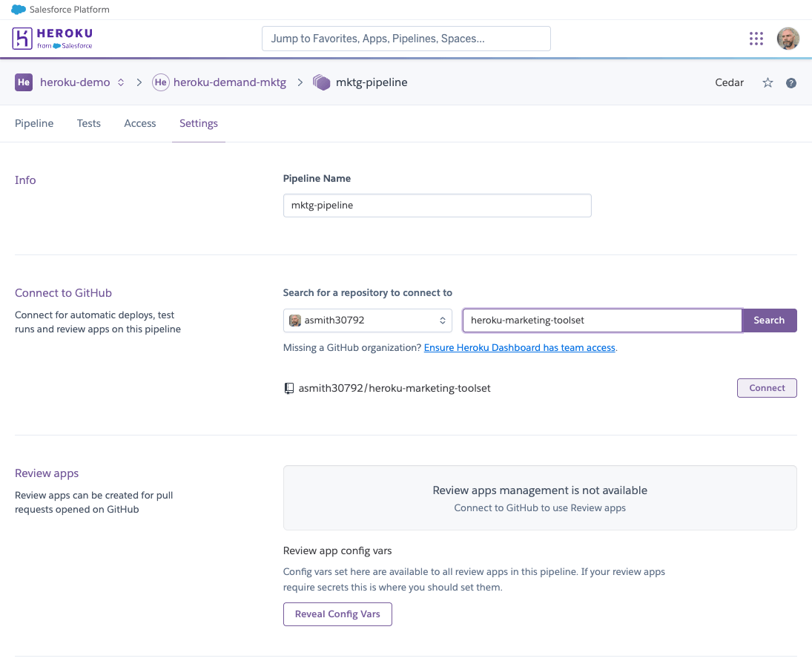This screenshot has width=812, height=664.
Task: Click the repository search text field
Action: pyautogui.click(x=601, y=321)
